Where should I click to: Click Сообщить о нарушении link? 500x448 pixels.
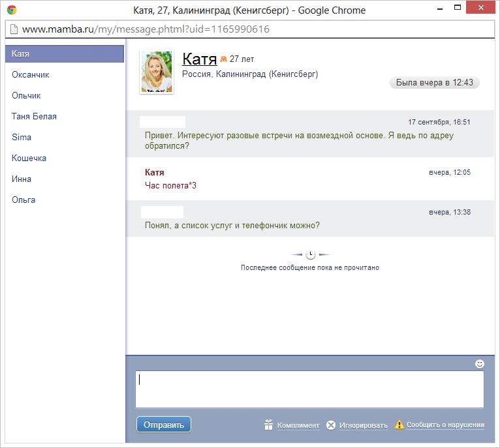coord(445,425)
